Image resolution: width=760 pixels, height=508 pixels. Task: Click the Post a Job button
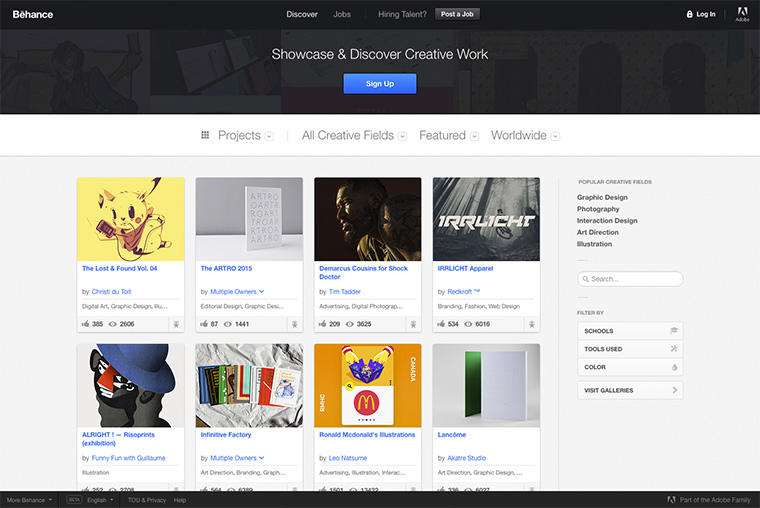click(x=457, y=14)
